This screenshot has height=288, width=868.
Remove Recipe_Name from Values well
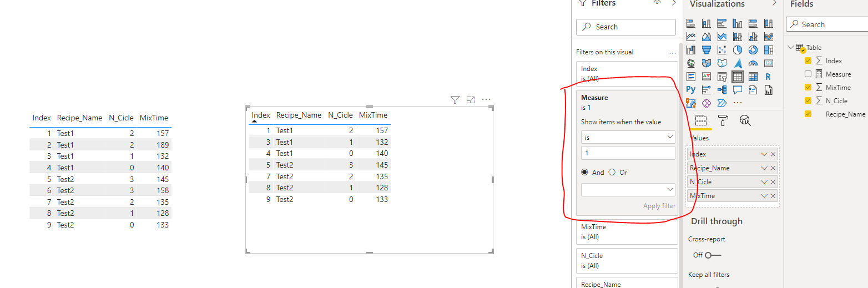[x=773, y=168]
